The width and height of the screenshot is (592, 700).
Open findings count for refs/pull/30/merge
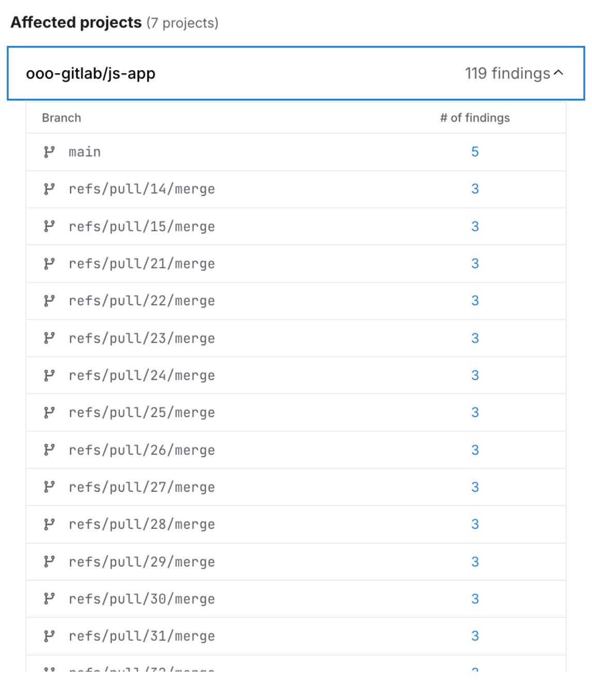pyautogui.click(x=475, y=599)
